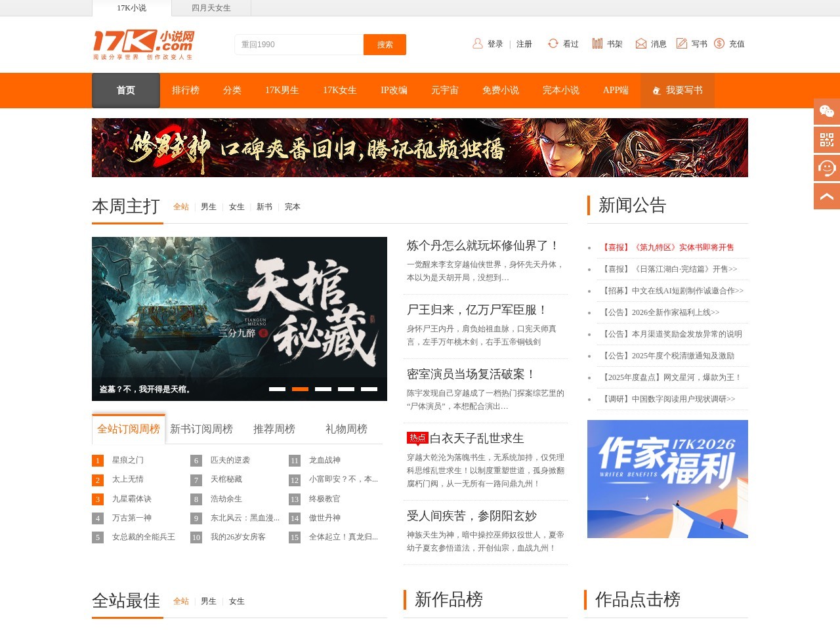Open ranked book 九星霸体诀
The image size is (840, 630).
click(x=132, y=499)
